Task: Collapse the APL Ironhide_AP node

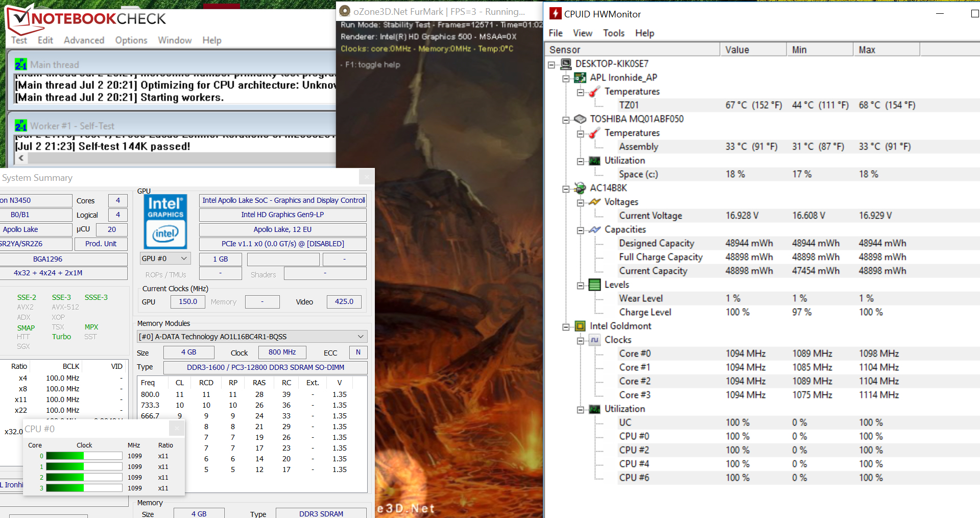Action: pos(566,78)
